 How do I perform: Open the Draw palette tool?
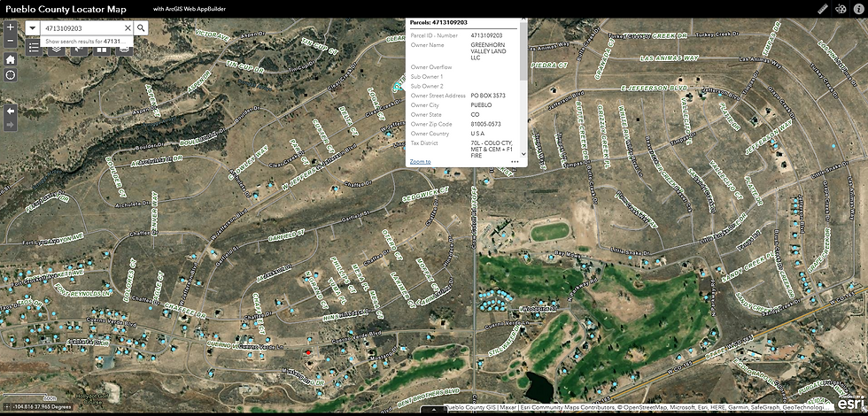click(x=841, y=9)
